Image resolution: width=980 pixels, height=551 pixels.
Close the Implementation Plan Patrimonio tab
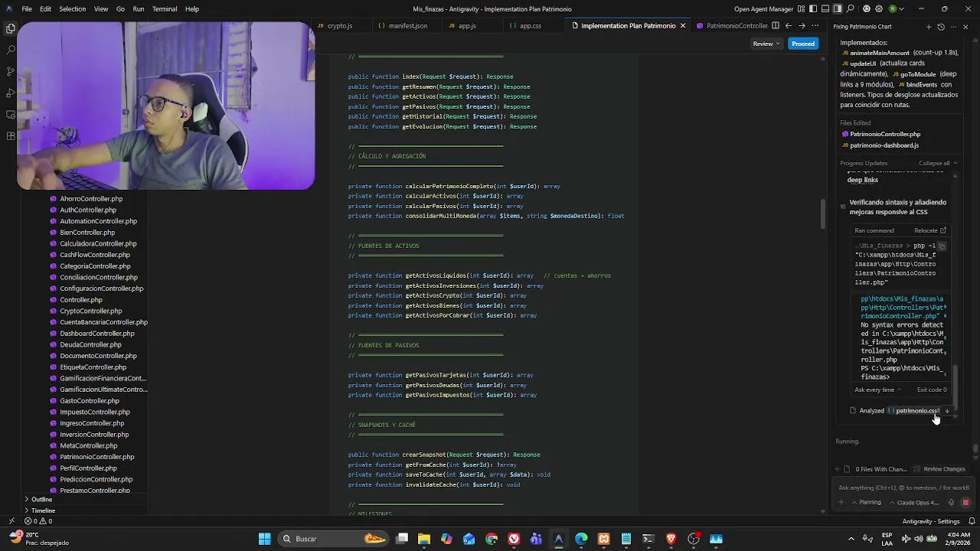[x=682, y=26]
